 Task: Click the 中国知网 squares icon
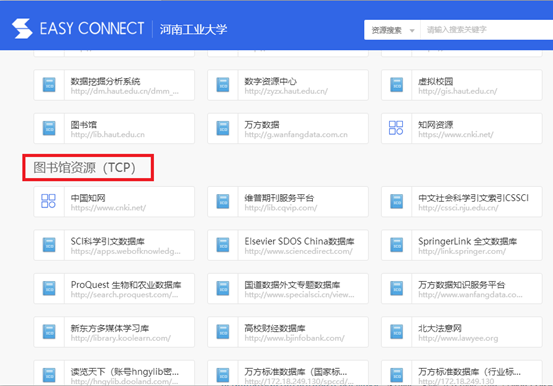click(48, 201)
